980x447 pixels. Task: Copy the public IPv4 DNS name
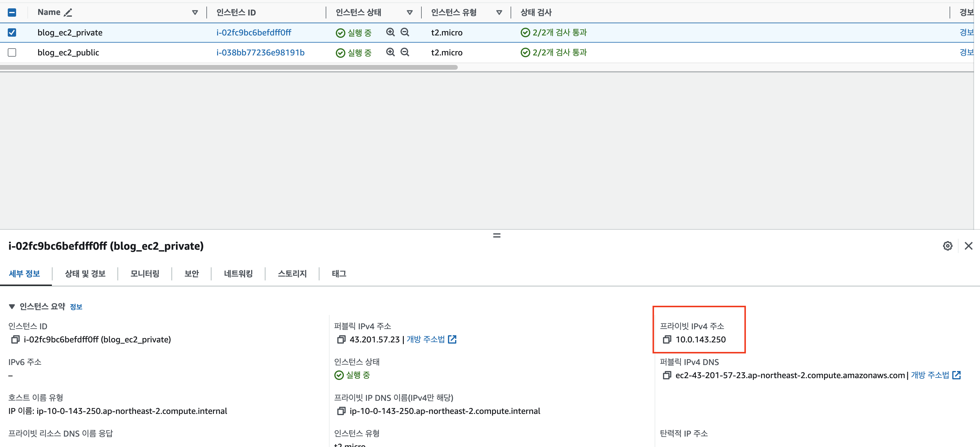(667, 375)
